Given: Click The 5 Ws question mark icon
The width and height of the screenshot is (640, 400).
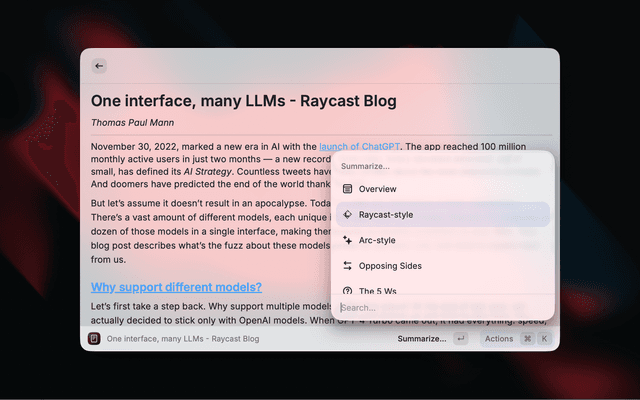Looking at the screenshot, I should [x=347, y=290].
